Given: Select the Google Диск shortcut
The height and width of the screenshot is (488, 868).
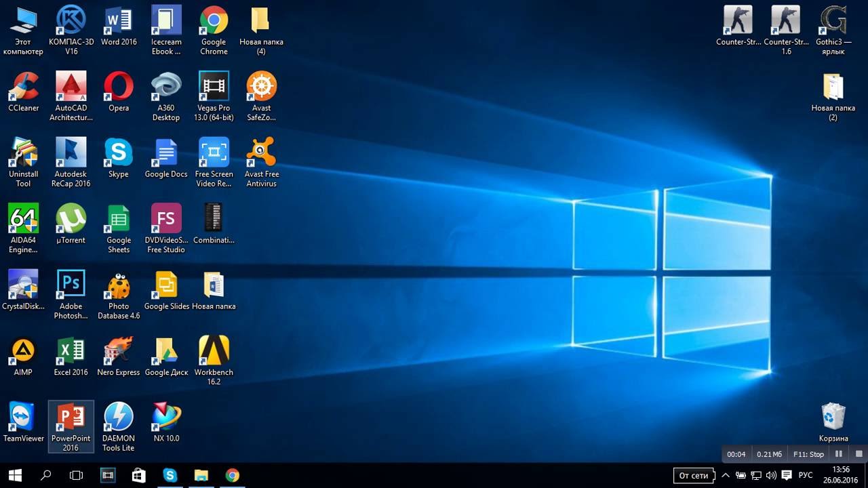Looking at the screenshot, I should tap(166, 356).
